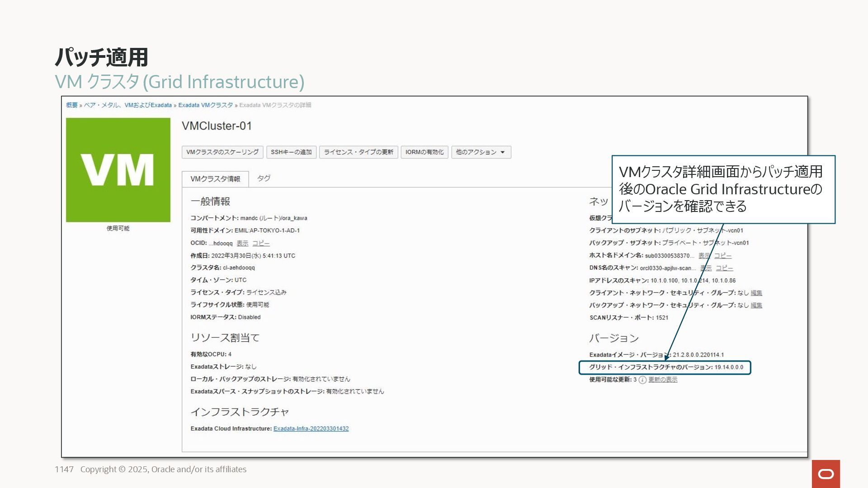The height and width of the screenshot is (488, 868).
Task: Click 表示 next to OCID
Action: [242, 244]
